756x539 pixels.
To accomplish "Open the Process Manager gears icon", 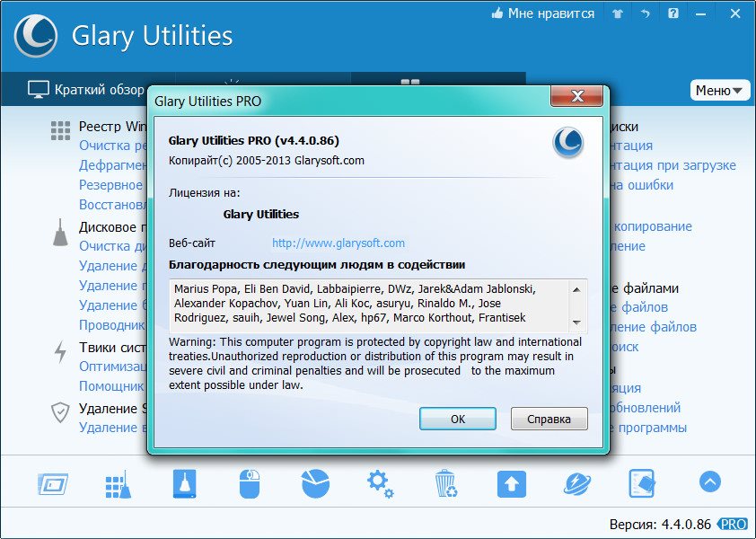I will pos(381,484).
